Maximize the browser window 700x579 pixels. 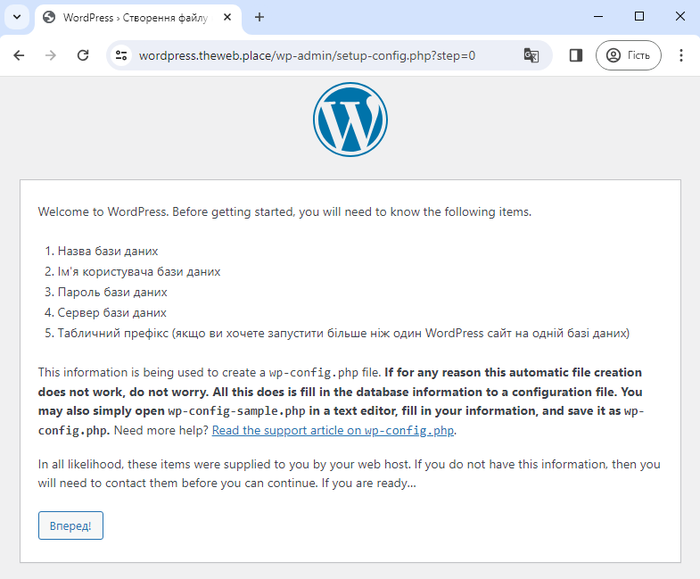coord(639,17)
